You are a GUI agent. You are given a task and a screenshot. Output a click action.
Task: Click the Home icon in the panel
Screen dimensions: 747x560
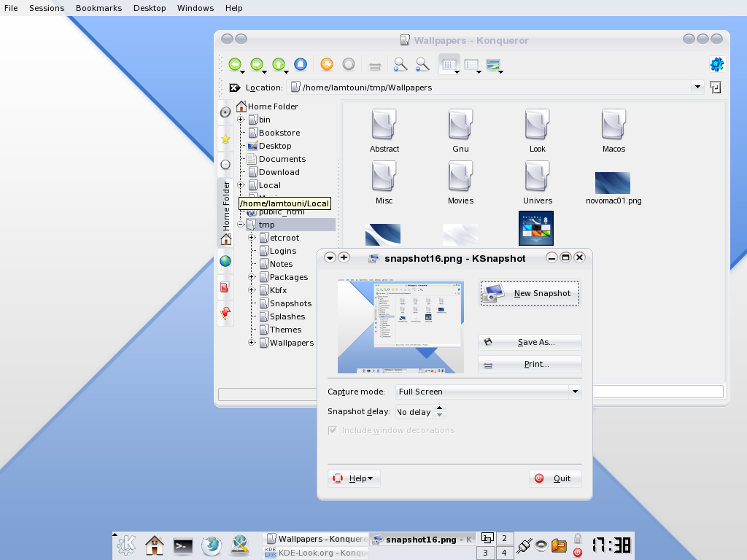(x=155, y=545)
